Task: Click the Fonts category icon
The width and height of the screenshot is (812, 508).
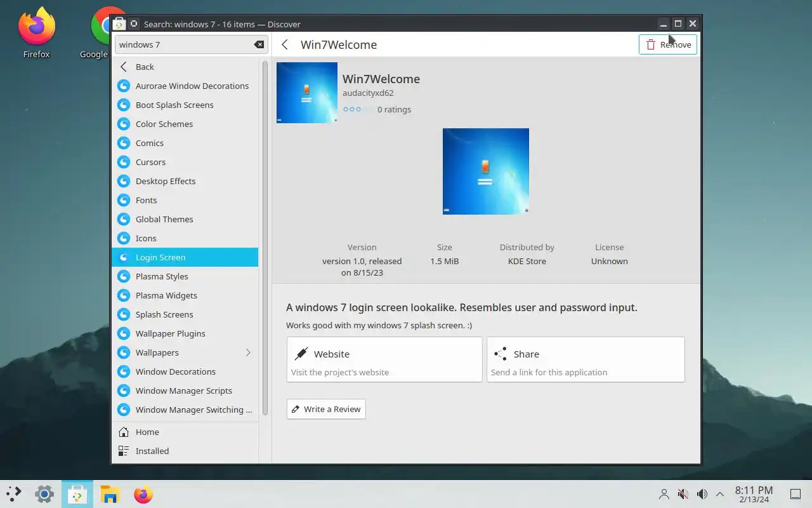Action: (124, 200)
